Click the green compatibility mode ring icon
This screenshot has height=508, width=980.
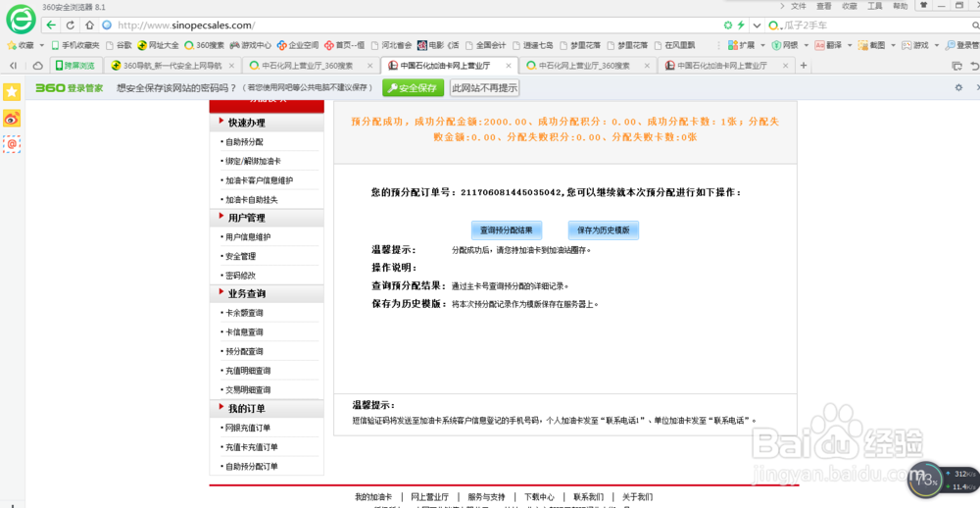pos(727,25)
